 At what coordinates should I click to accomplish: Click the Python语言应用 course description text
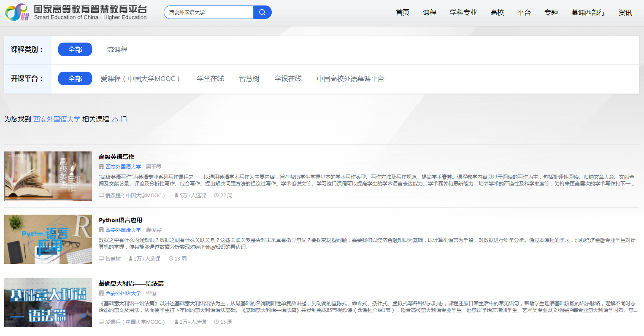point(367,244)
